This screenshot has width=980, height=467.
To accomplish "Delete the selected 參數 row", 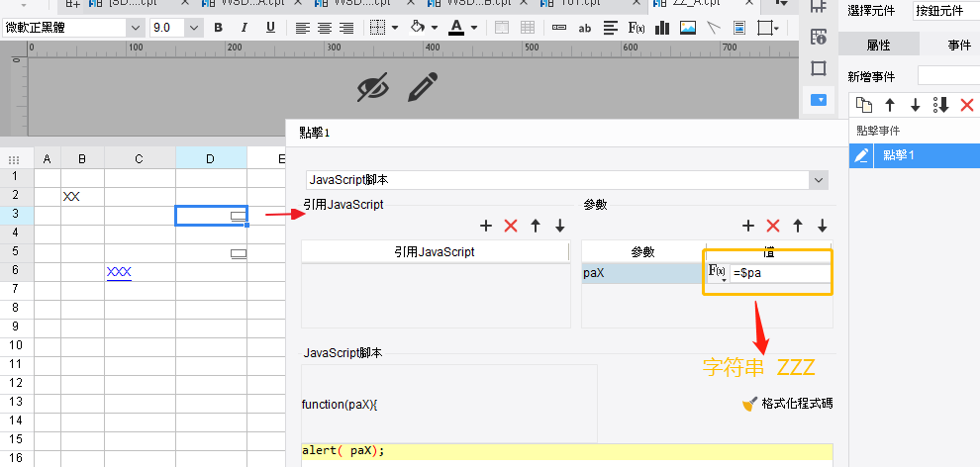I will (x=773, y=226).
